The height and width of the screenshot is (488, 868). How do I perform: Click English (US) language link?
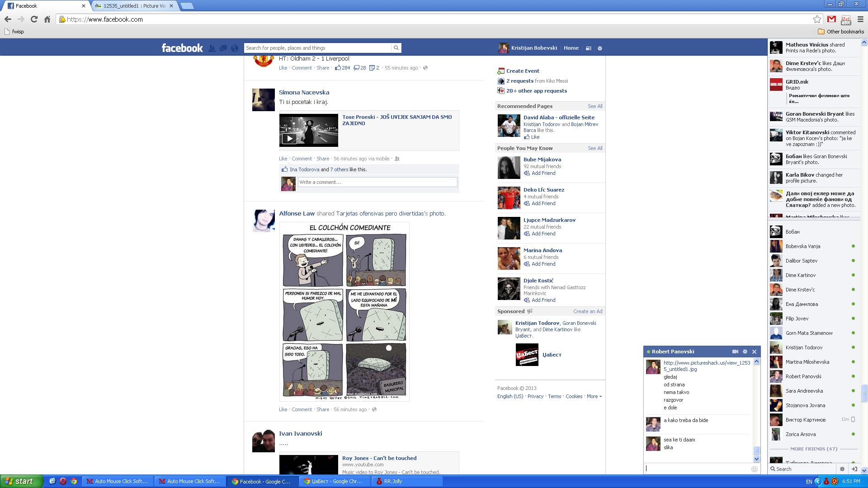tap(510, 396)
